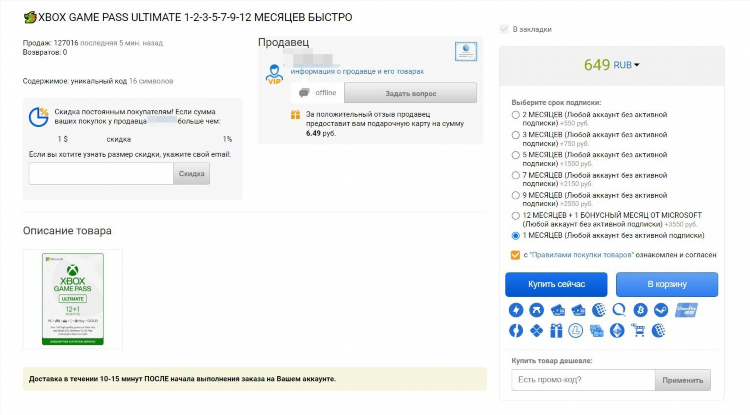The image size is (750, 415).
Task: Choose the four-diamond payment icon
Action: (x=536, y=330)
